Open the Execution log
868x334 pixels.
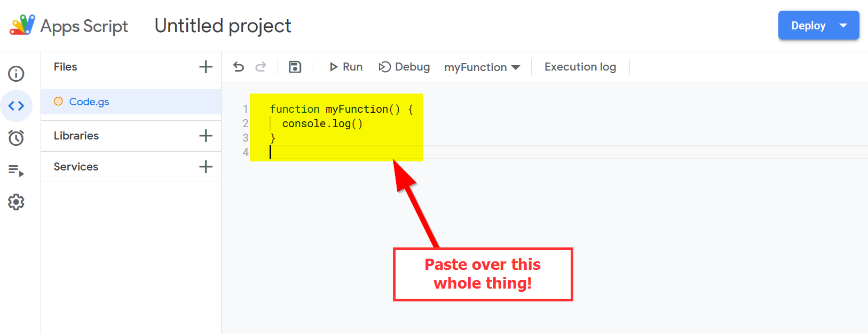pos(580,67)
